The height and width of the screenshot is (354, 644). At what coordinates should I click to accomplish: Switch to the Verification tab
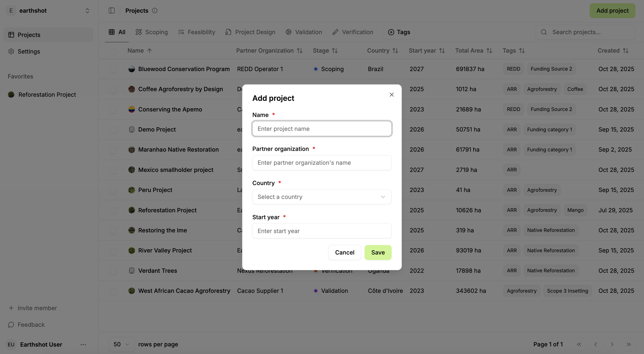click(x=352, y=32)
